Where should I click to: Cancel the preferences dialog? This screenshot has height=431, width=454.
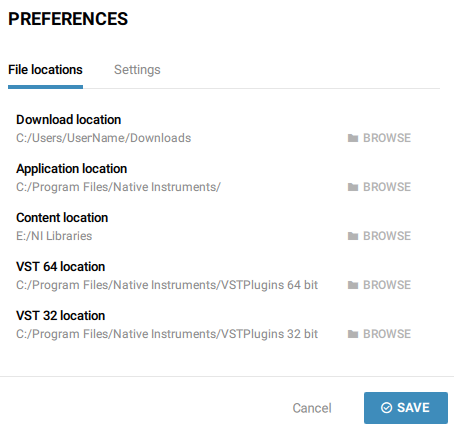[x=312, y=408]
